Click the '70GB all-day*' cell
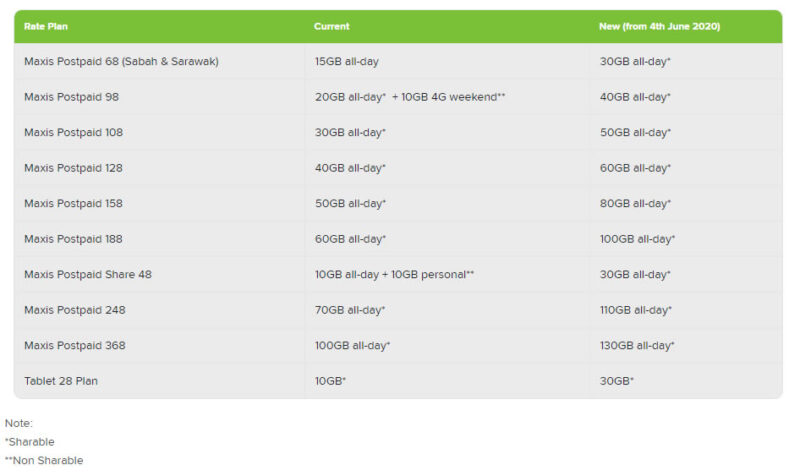This screenshot has width=800, height=476. click(350, 310)
